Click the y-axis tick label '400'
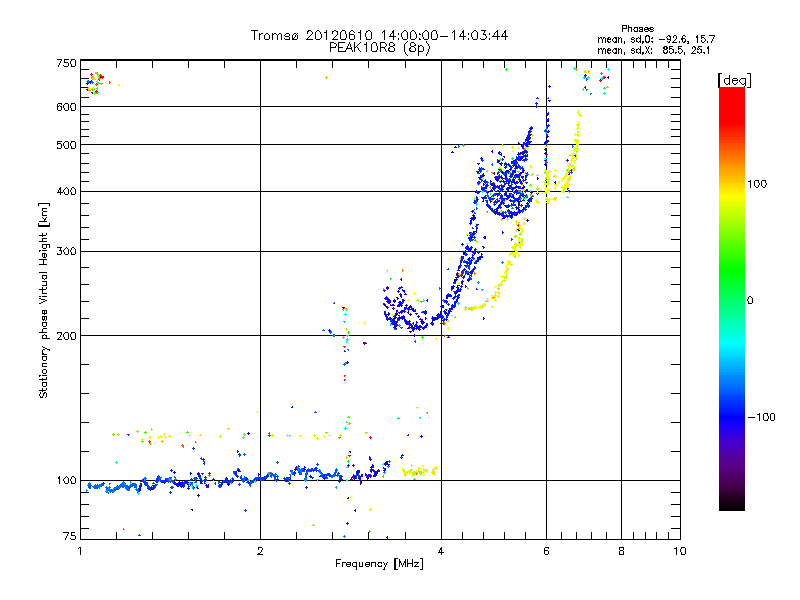800x600 pixels. (66, 191)
